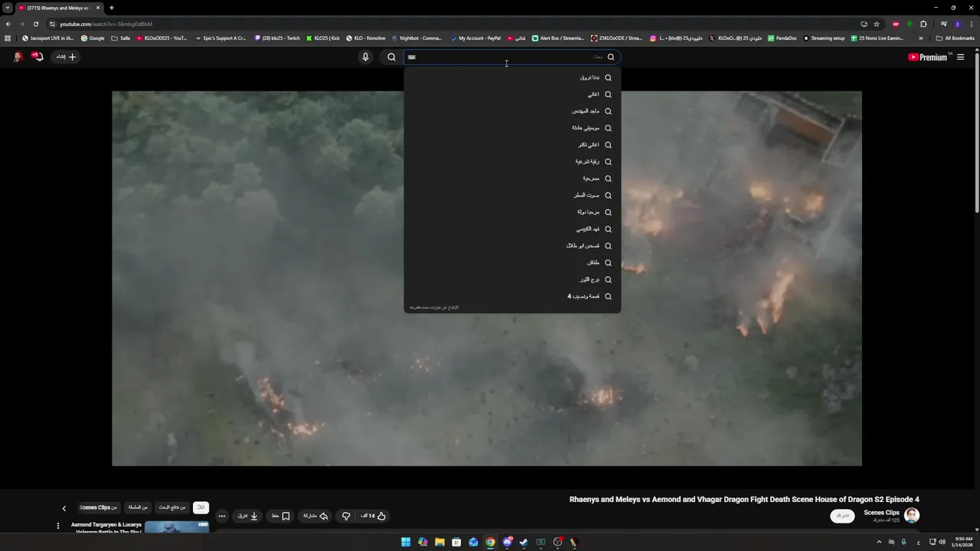Click the chips scroll arrow chevron
This screenshot has height=551, width=980.
pyautogui.click(x=64, y=508)
